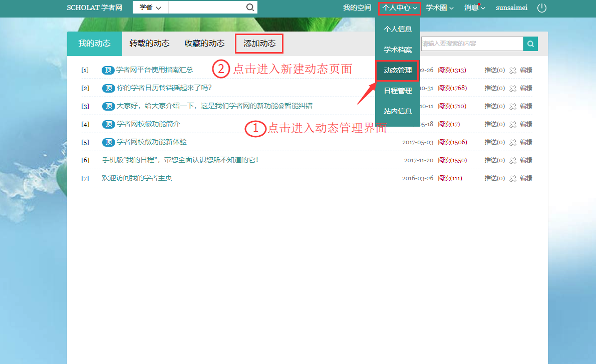The image size is (596, 364).
Task: Click the magnifier icon in top search bar
Action: 250,8
